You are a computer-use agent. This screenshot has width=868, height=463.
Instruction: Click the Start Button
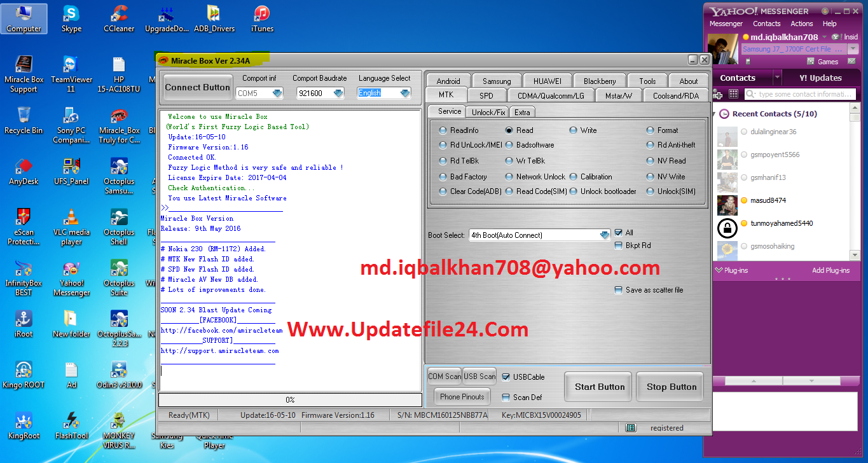[600, 387]
